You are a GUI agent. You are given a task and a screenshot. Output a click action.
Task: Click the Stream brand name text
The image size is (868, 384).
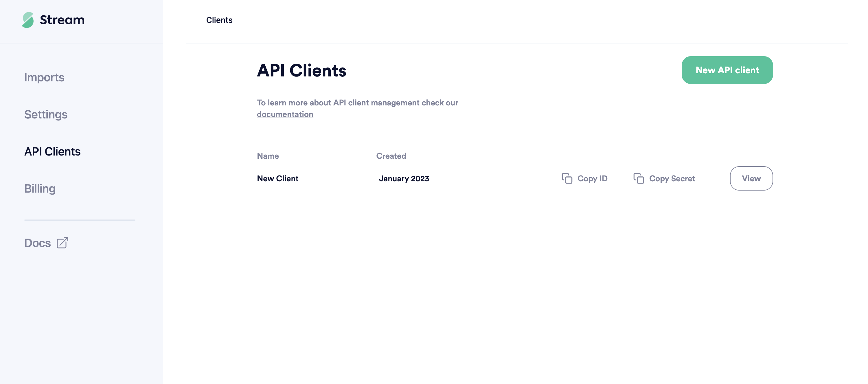(62, 20)
